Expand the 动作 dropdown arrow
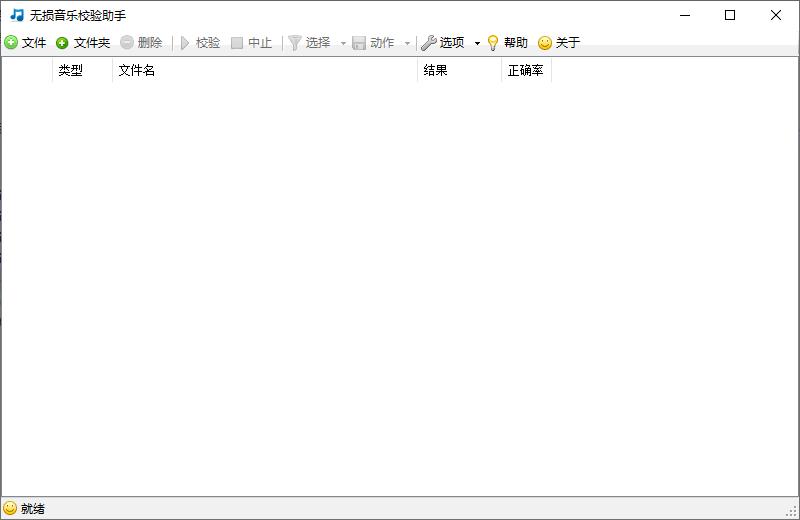800x520 pixels. 407,43
